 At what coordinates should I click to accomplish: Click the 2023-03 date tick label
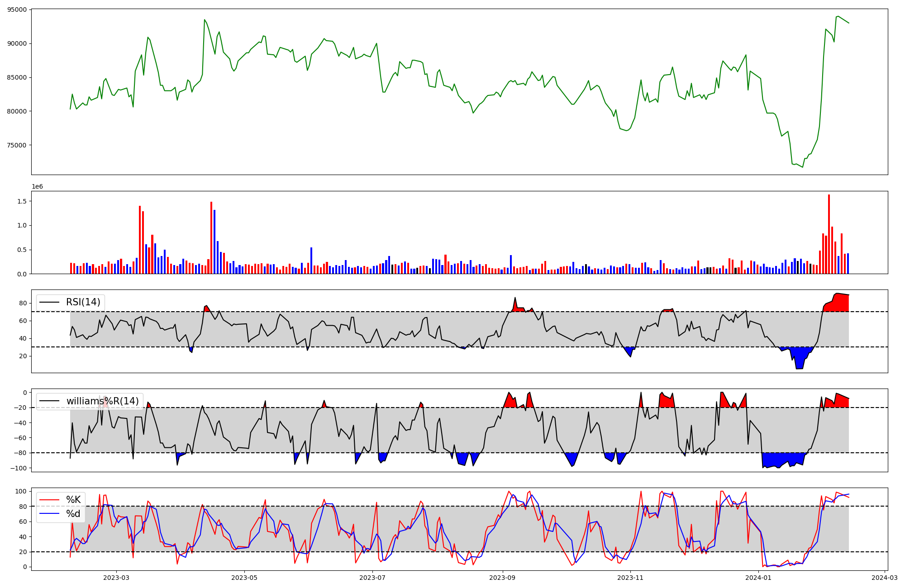coord(116,578)
